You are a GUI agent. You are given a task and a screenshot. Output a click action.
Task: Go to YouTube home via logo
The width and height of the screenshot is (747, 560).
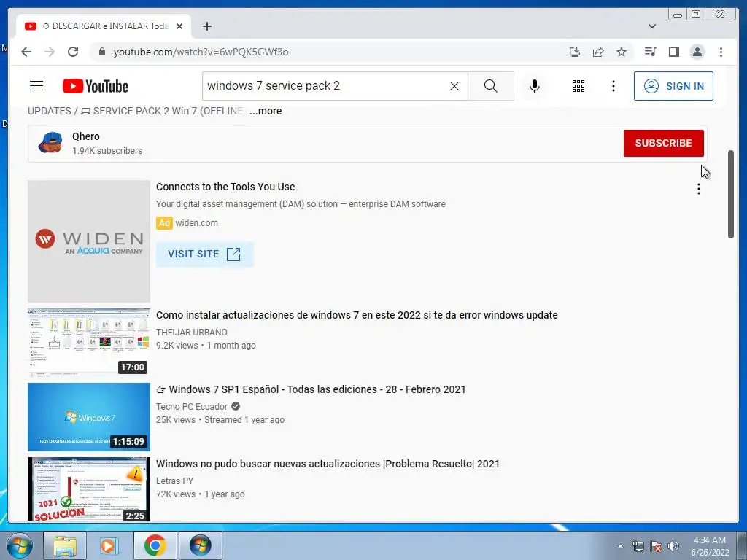pyautogui.click(x=96, y=86)
